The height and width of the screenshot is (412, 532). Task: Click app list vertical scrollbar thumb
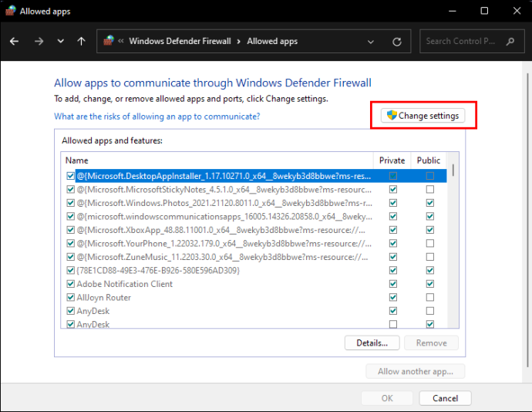tap(453, 170)
